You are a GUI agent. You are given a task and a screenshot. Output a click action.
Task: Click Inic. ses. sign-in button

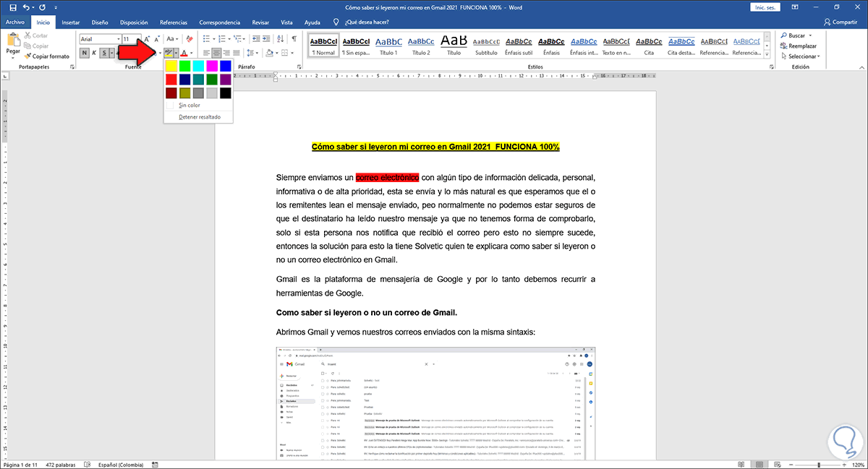(767, 7)
